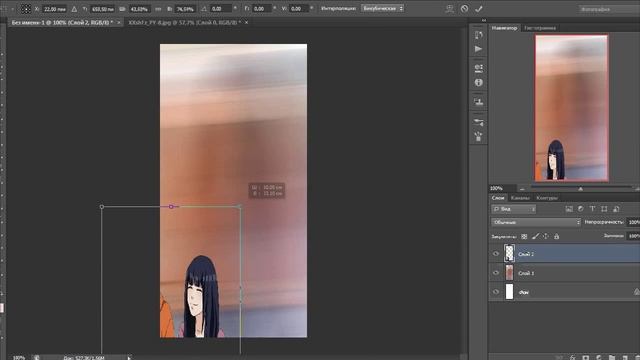Filter layers by pixel image icon
This screenshot has height=360, width=640.
[x=569, y=209]
